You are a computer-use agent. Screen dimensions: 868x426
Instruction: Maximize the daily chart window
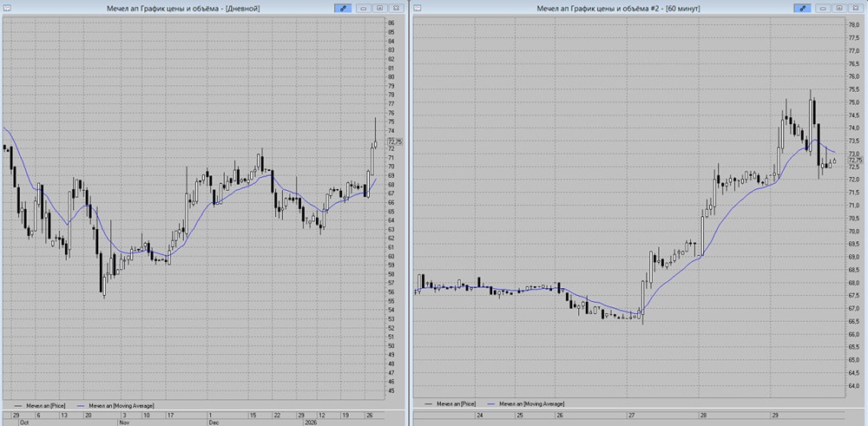point(378,8)
